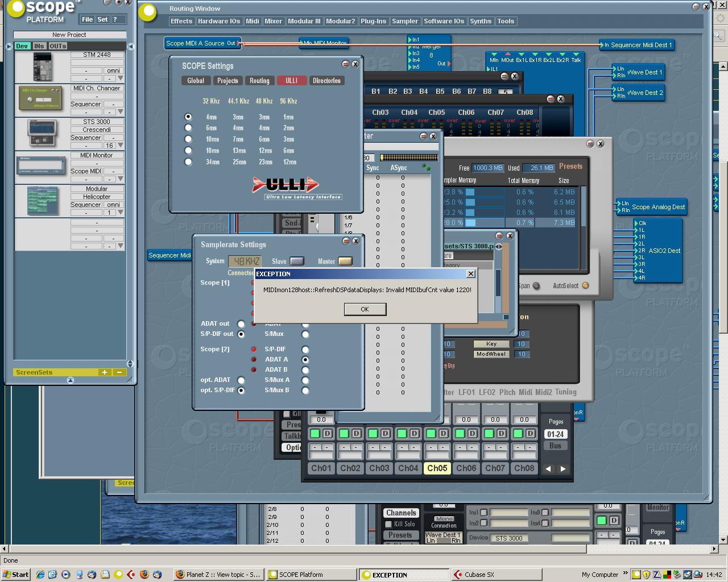Click the D button on channel Ch08
728x582 pixels.
pos(531,434)
